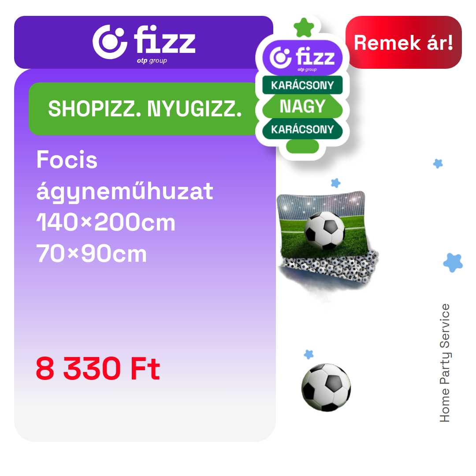Viewport: 476px width, 476px height.
Task: Click the large blue star on right
Action: (x=453, y=263)
